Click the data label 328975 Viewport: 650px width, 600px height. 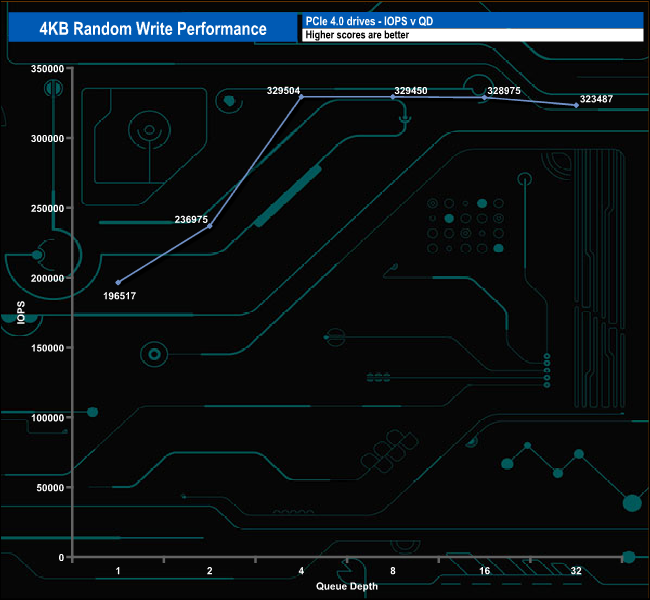(504, 90)
